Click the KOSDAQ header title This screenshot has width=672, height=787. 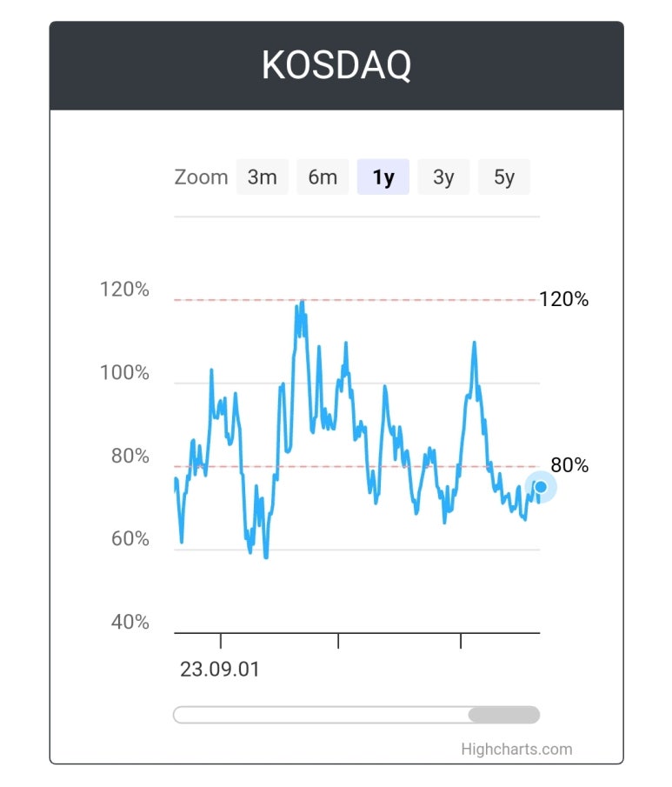336,65
